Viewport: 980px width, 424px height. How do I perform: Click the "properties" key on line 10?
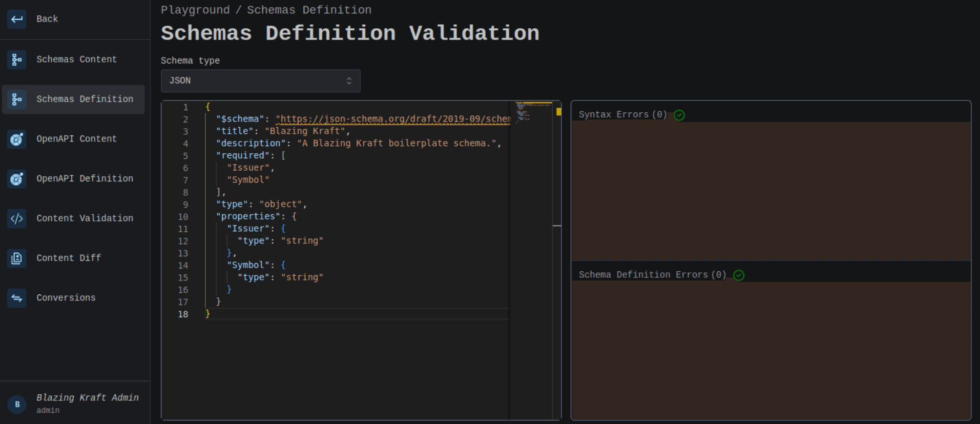(248, 216)
